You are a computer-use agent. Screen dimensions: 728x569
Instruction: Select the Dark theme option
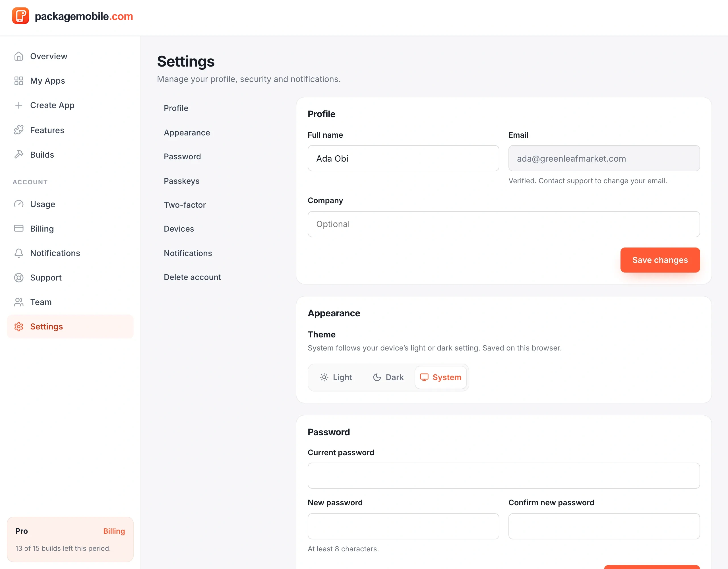click(x=388, y=377)
